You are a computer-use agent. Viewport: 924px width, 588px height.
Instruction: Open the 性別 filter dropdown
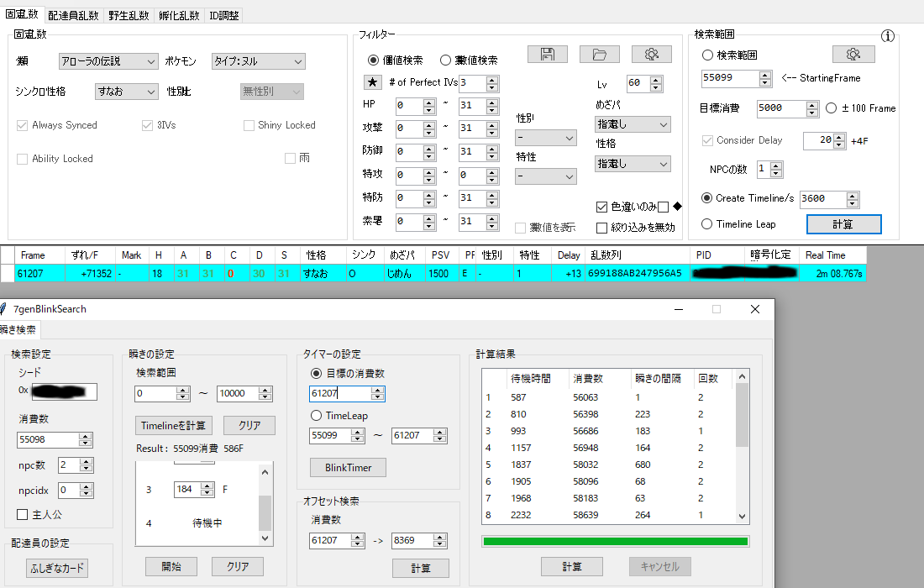click(x=546, y=138)
